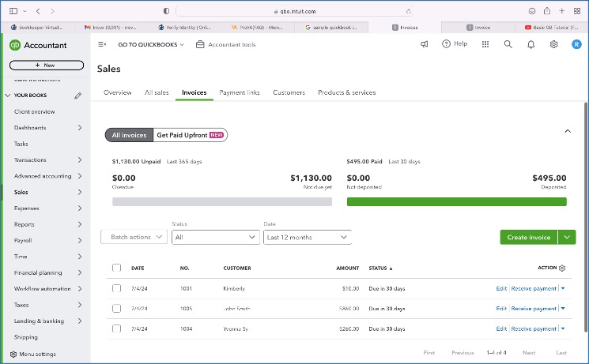
Task: Expand the Batch actions dropdown
Action: [134, 237]
